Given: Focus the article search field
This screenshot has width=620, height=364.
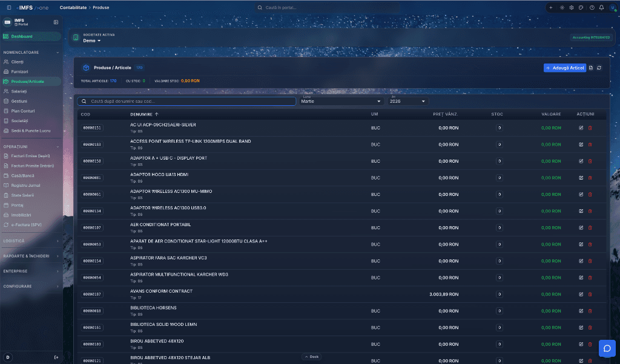Looking at the screenshot, I should (186, 101).
